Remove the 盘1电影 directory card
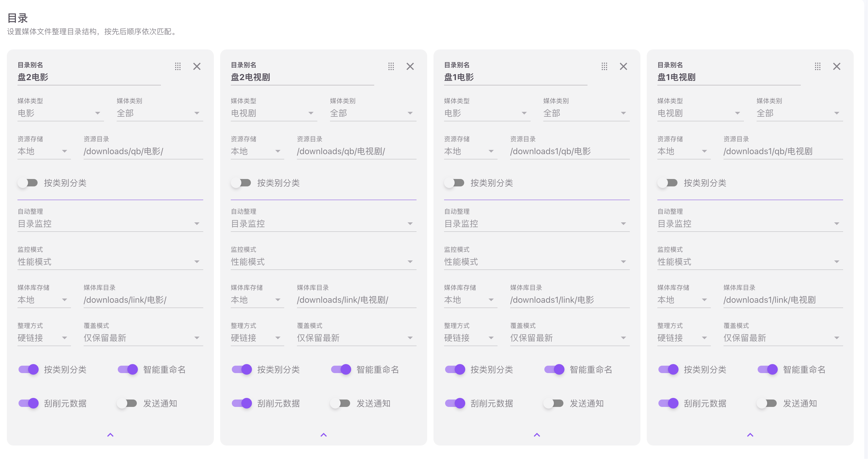 point(623,66)
